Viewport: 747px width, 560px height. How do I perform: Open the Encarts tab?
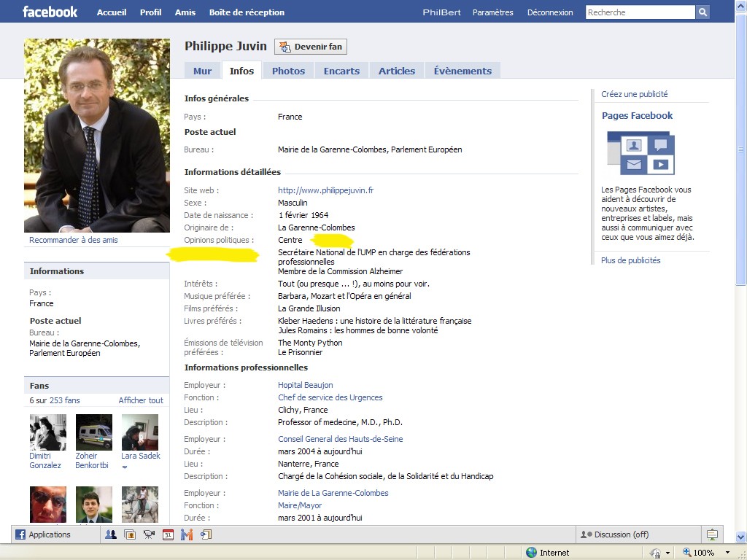341,71
